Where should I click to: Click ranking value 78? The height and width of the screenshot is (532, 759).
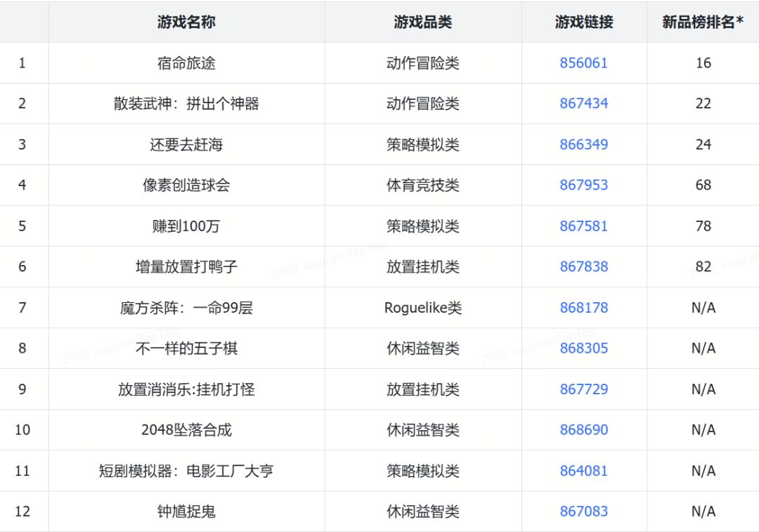point(703,226)
